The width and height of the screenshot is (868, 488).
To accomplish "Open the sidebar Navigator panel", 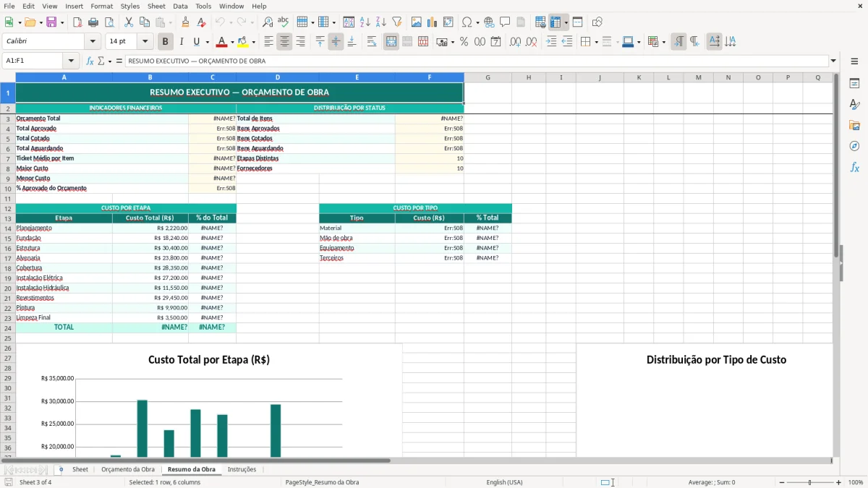I will 854,146.
